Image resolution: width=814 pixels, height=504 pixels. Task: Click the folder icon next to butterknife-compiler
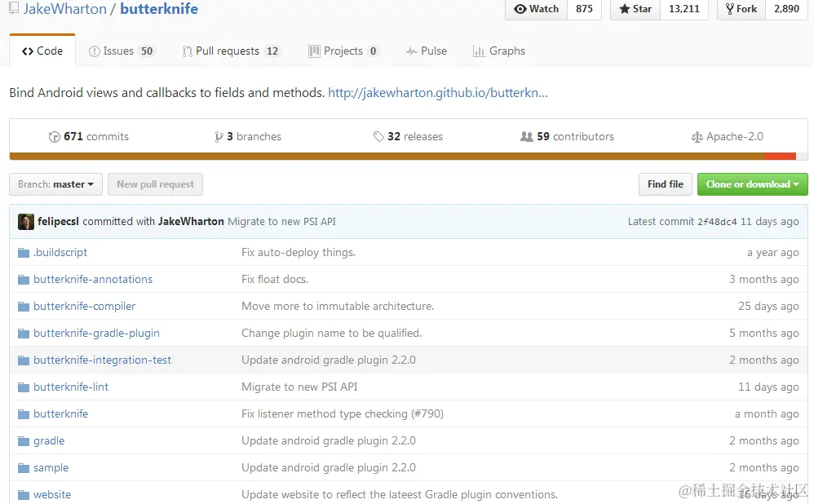point(24,307)
